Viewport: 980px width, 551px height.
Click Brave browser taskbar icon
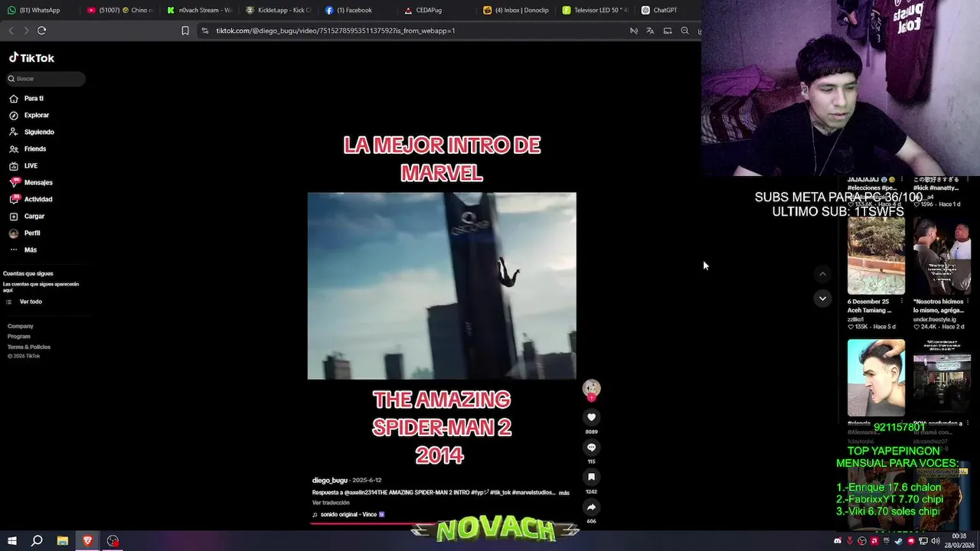(87, 541)
